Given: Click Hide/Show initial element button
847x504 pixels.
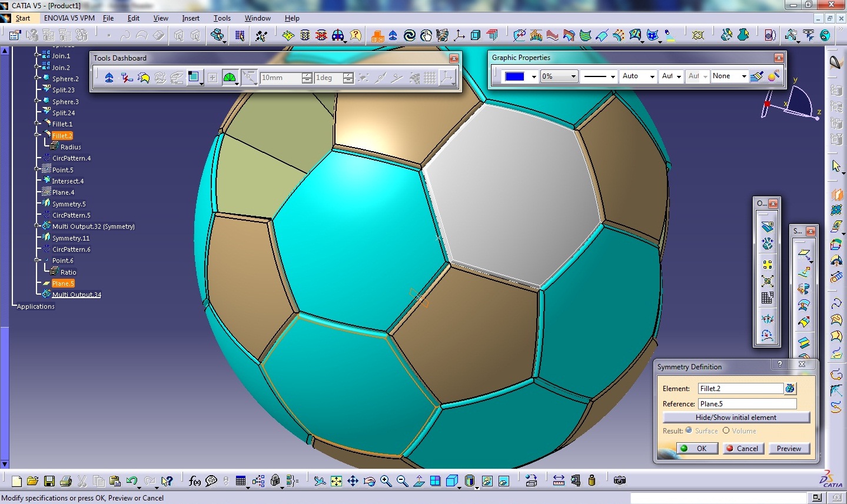Looking at the screenshot, I should 736,417.
